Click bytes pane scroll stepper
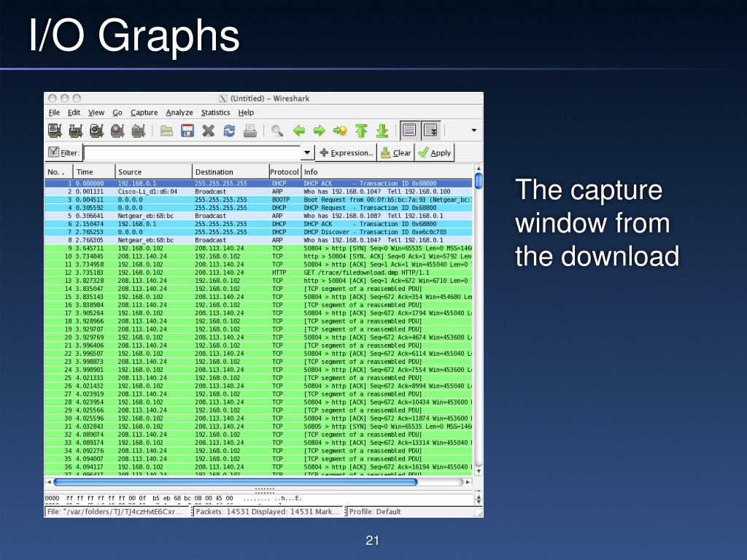 click(x=479, y=499)
